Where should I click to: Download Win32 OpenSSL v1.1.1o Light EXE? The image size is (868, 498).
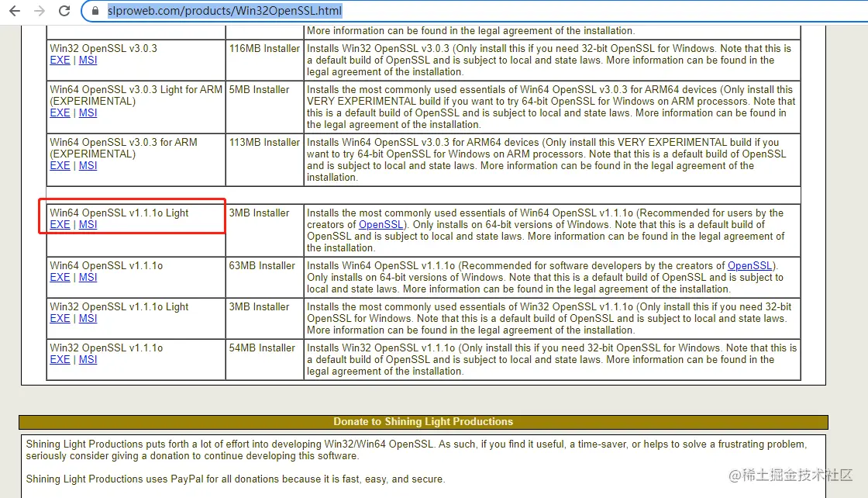point(60,318)
